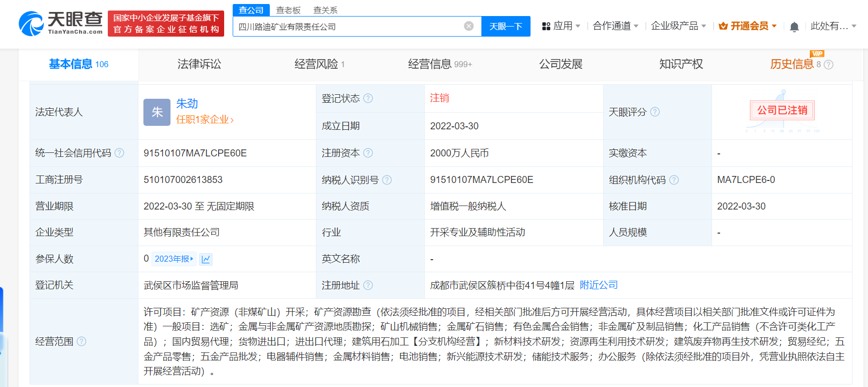Select the 查公司 search tab
The height and width of the screenshot is (387, 868).
click(251, 10)
